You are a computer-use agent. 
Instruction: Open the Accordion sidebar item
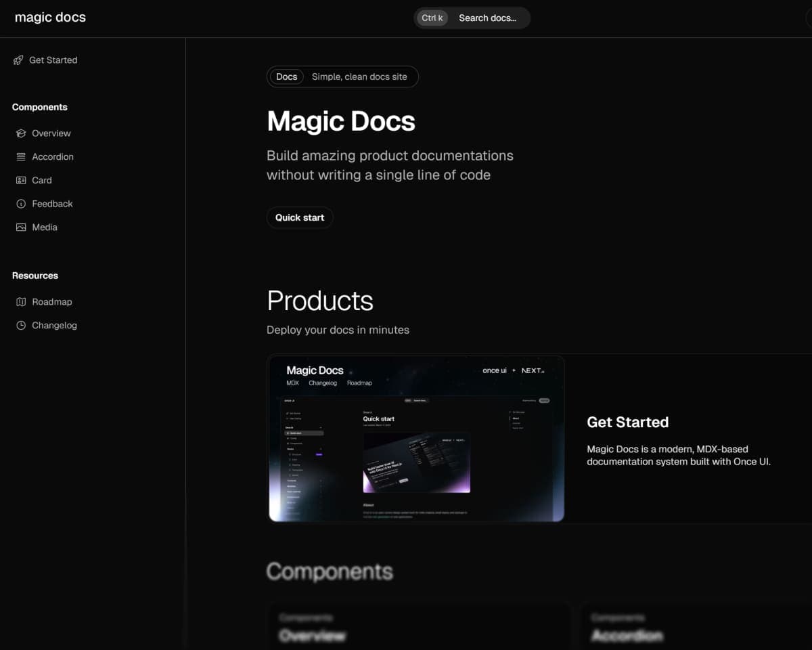click(53, 157)
